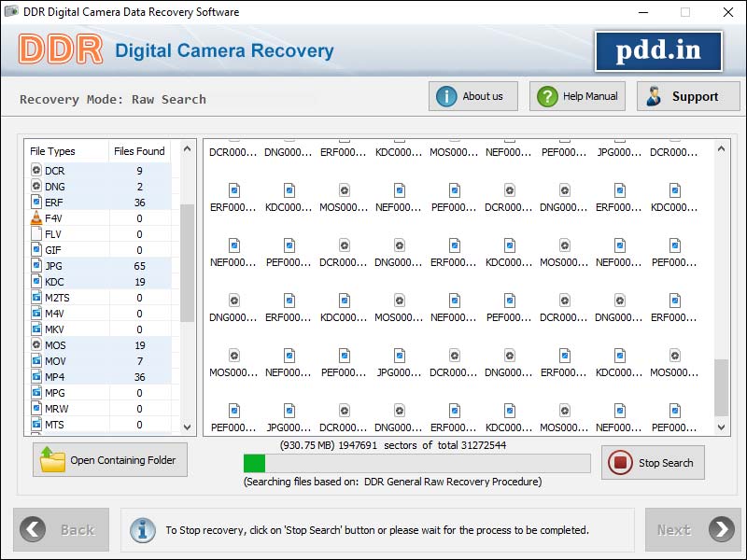Click the Open Containing Folder button

click(109, 459)
